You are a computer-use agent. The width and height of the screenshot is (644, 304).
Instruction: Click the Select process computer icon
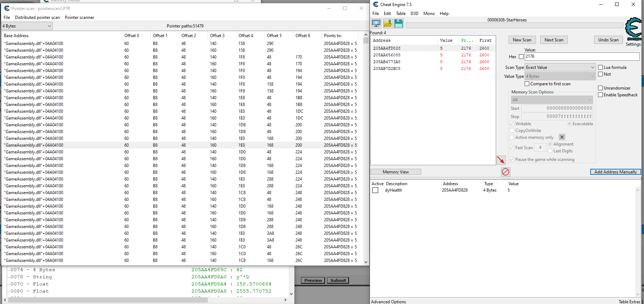point(376,24)
